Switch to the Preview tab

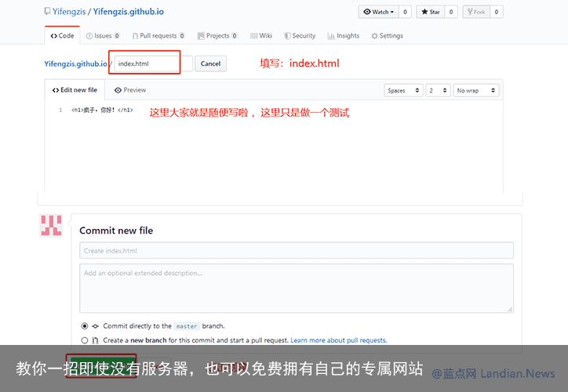[130, 90]
